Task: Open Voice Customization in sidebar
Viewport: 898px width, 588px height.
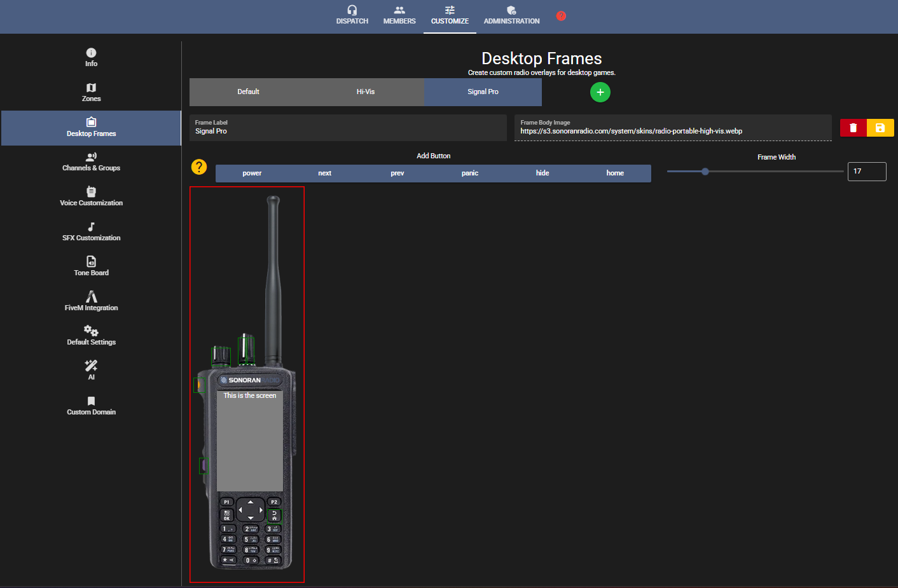Action: click(91, 196)
